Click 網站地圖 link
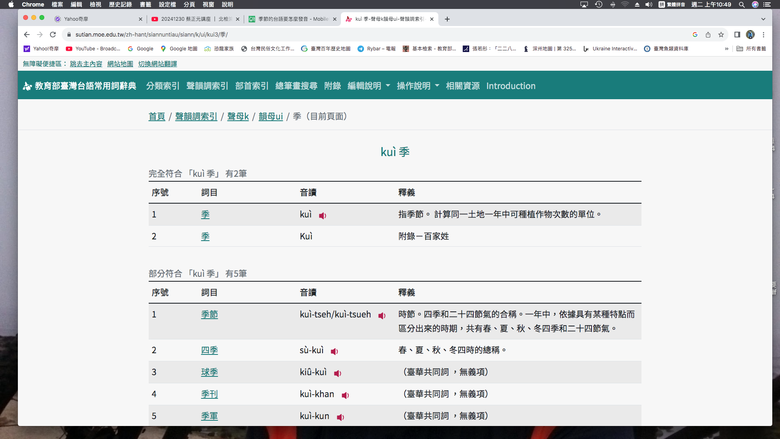Screen dimensions: 780x439 [120, 64]
